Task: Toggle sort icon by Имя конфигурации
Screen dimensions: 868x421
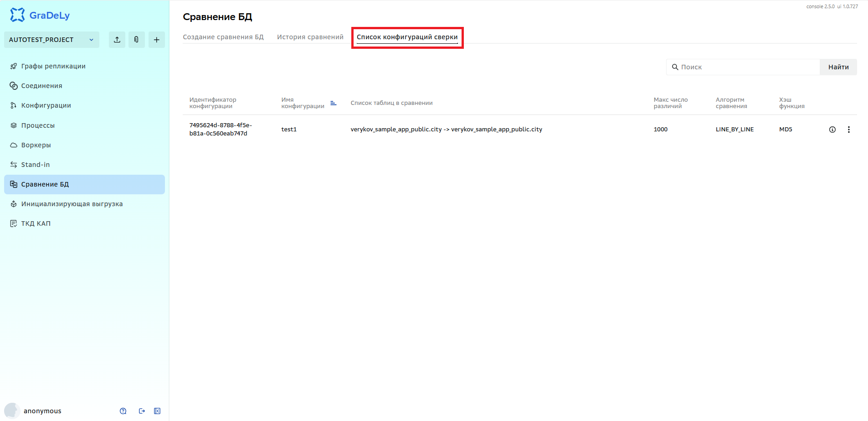Action: click(333, 103)
